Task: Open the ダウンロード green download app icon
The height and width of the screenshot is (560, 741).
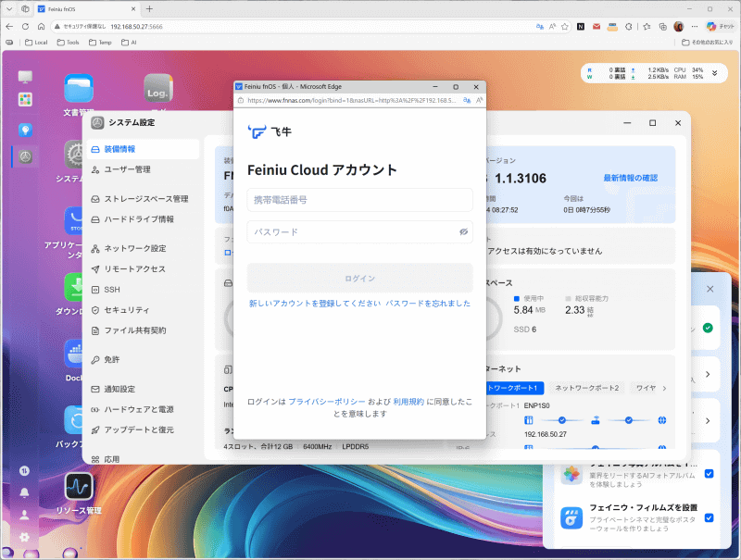Action: click(74, 287)
